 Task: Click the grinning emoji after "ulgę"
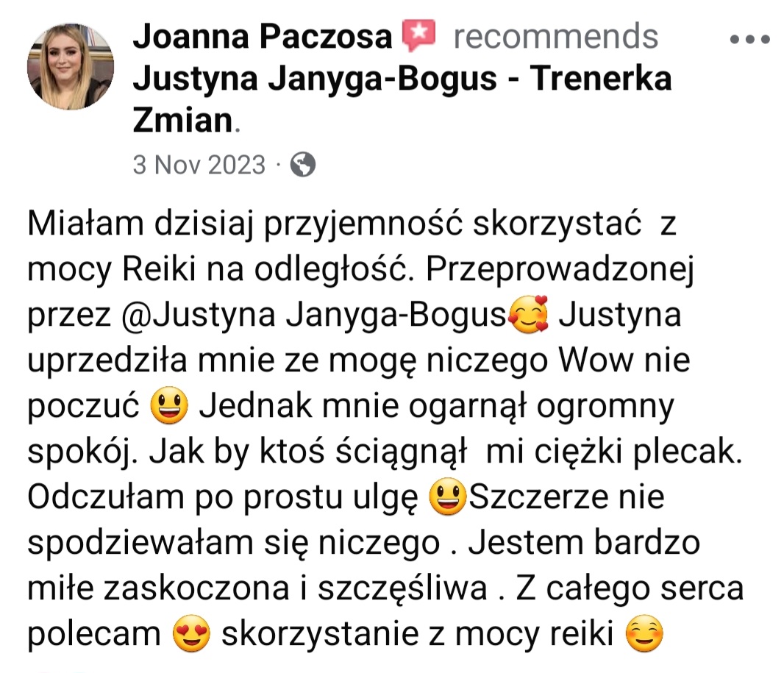pos(448,496)
